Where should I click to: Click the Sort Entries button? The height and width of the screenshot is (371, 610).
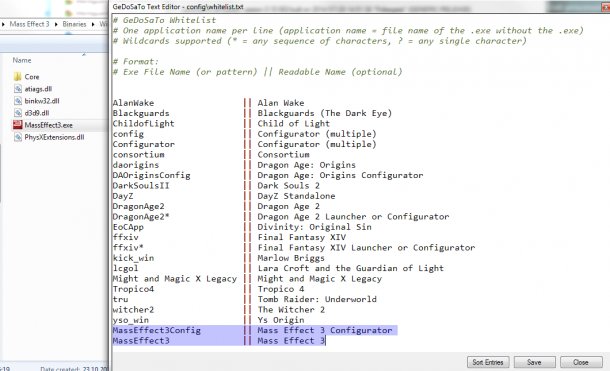488,362
